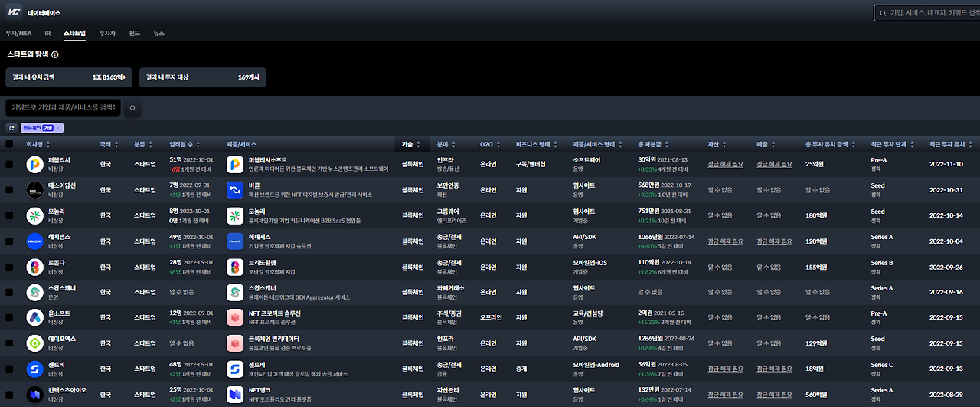The image size is (980, 407).
Task: Open the 메스어답션 company logo
Action: coord(35,189)
